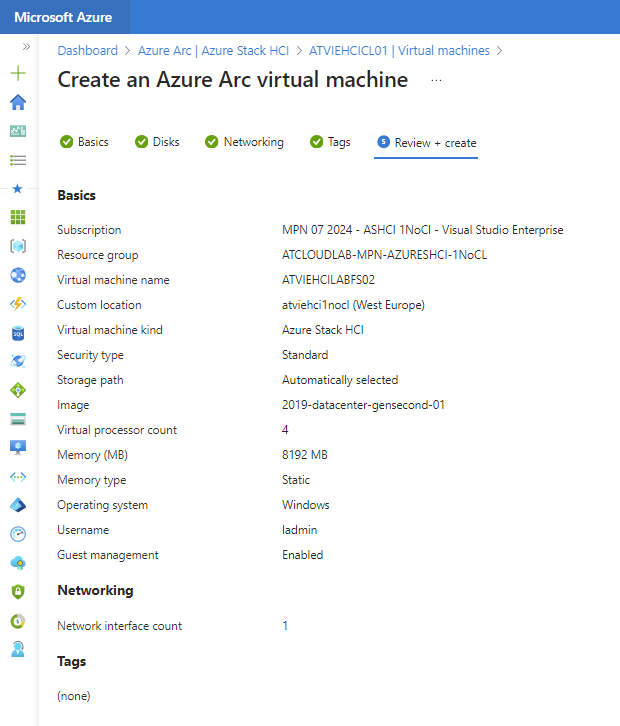
Task: Click the Network interface count label
Action: pyautogui.click(x=119, y=626)
